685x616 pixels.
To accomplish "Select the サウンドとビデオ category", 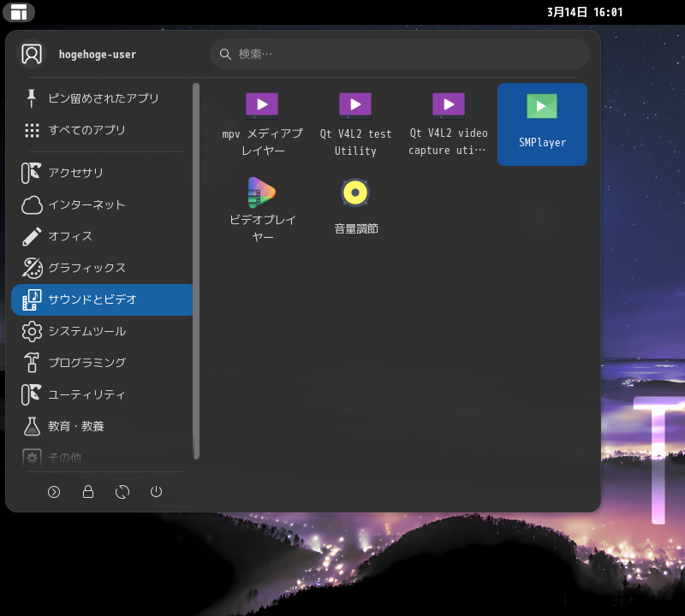I will (101, 299).
